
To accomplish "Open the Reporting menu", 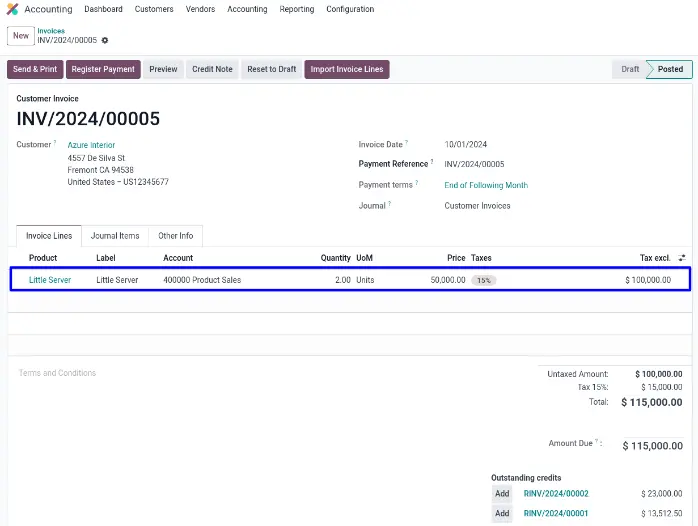I will [x=296, y=9].
